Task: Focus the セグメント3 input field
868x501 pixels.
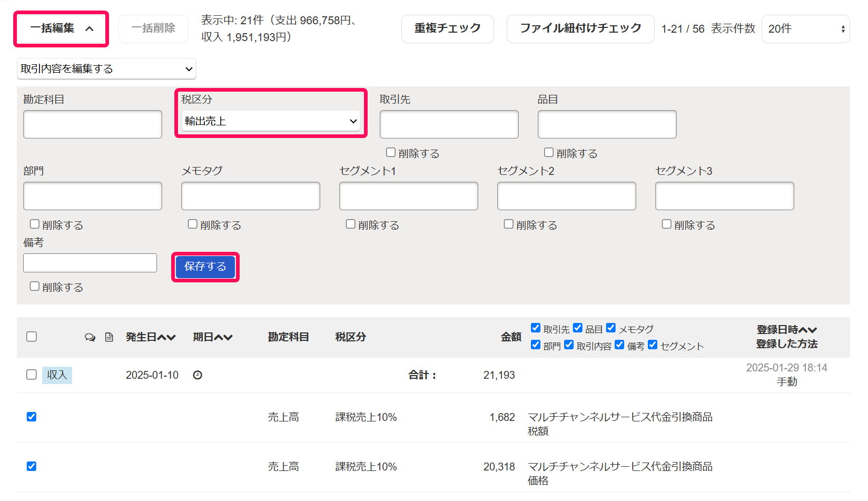Action: [x=725, y=196]
